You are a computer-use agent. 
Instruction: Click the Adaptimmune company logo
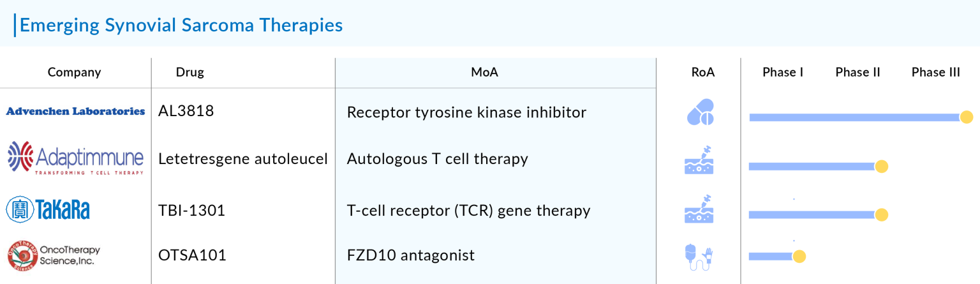pyautogui.click(x=75, y=159)
